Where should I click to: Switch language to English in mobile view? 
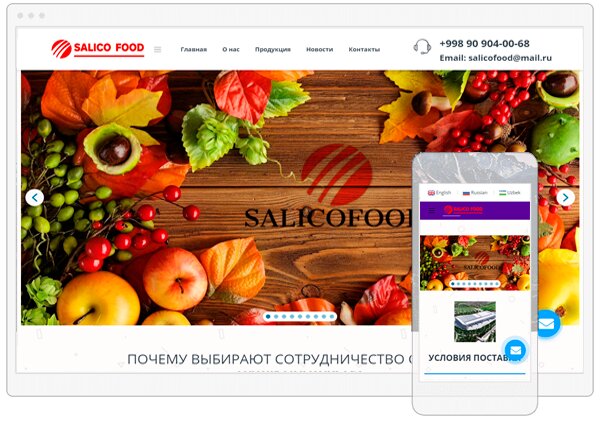click(439, 193)
